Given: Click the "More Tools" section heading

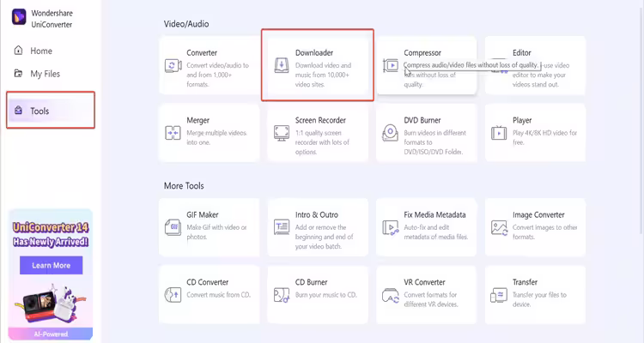Looking at the screenshot, I should click(x=184, y=185).
